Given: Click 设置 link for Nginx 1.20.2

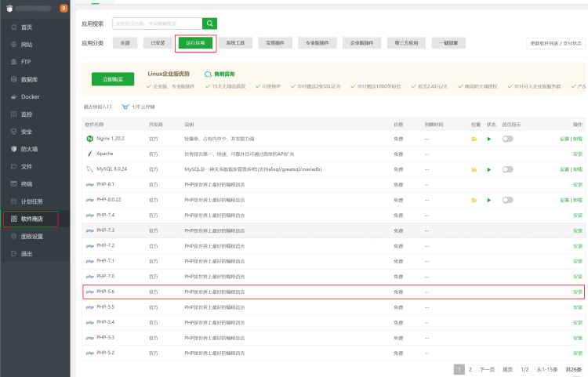Looking at the screenshot, I should (x=564, y=139).
